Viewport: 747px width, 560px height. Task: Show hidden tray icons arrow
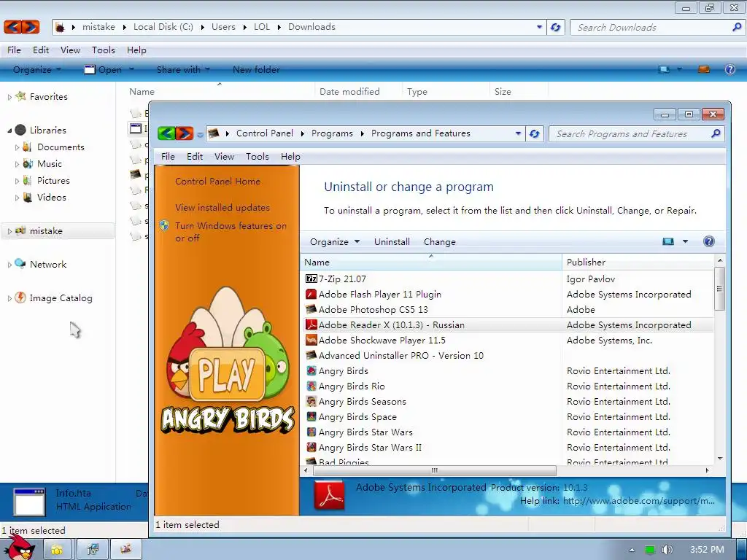[632, 550]
